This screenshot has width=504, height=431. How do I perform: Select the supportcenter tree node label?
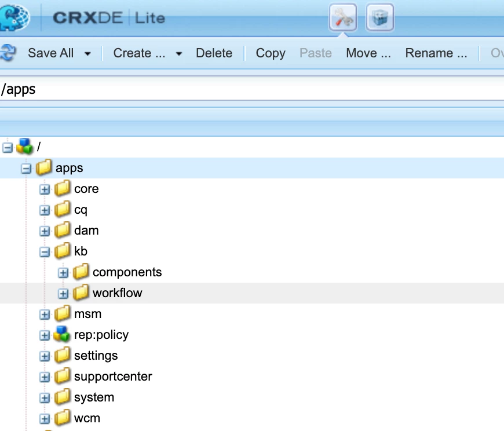113,377
